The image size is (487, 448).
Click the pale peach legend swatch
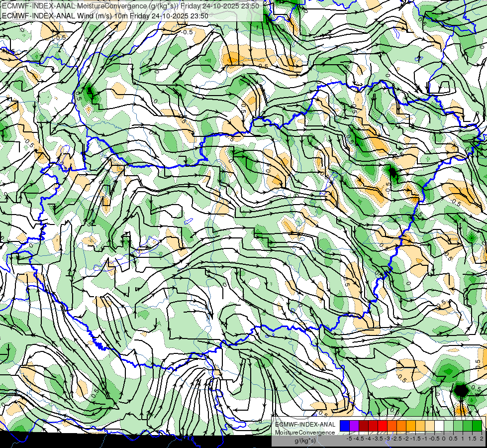coord(430,426)
